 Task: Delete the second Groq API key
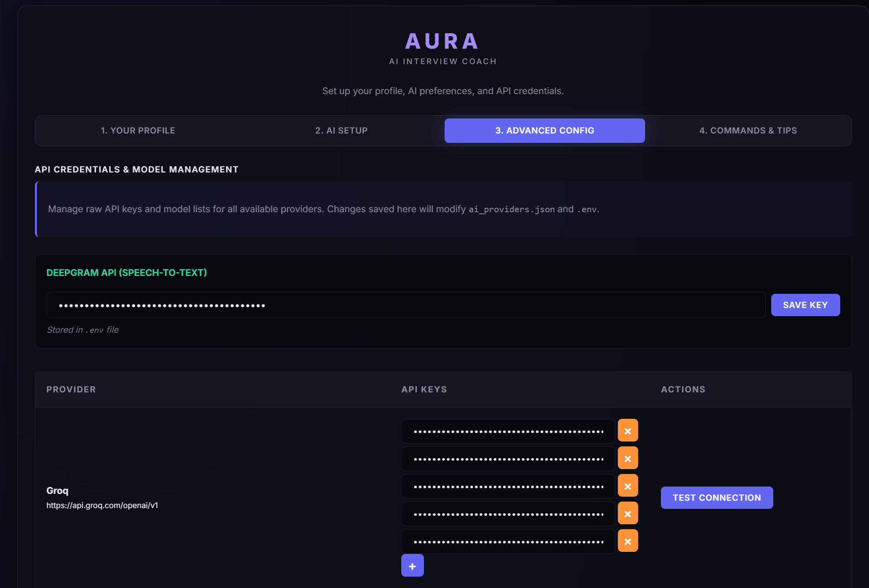[628, 458]
